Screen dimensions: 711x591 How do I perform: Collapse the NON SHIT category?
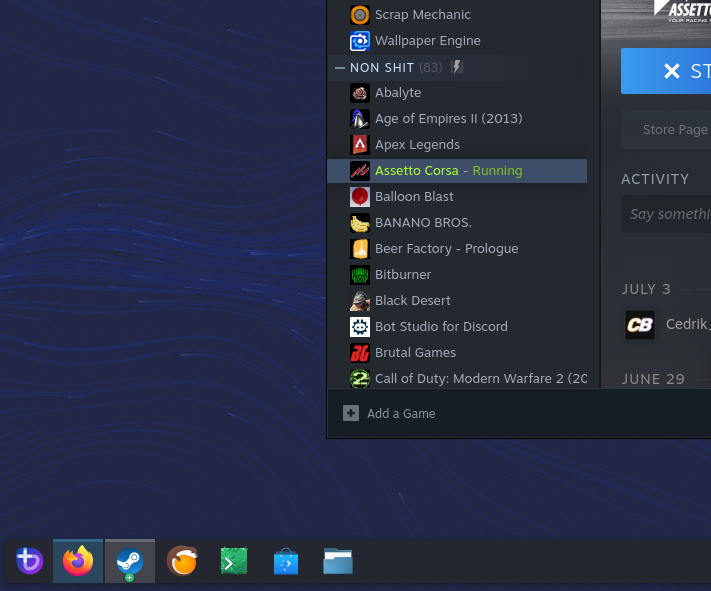[340, 68]
